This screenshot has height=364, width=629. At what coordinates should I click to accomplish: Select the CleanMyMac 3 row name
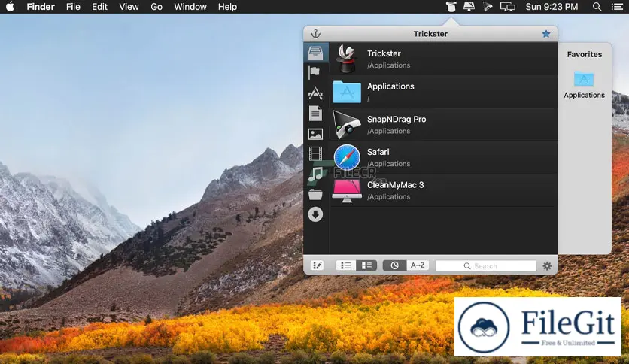click(x=395, y=185)
